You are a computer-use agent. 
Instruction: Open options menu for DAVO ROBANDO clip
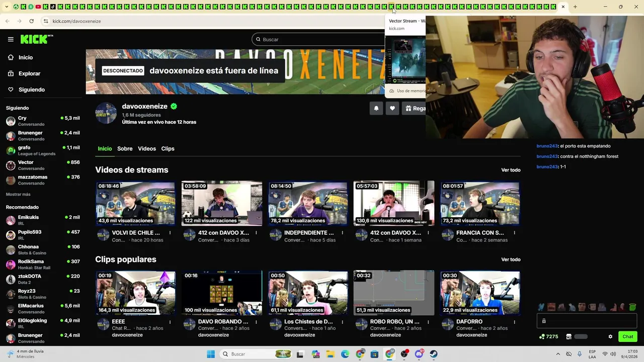(256, 322)
